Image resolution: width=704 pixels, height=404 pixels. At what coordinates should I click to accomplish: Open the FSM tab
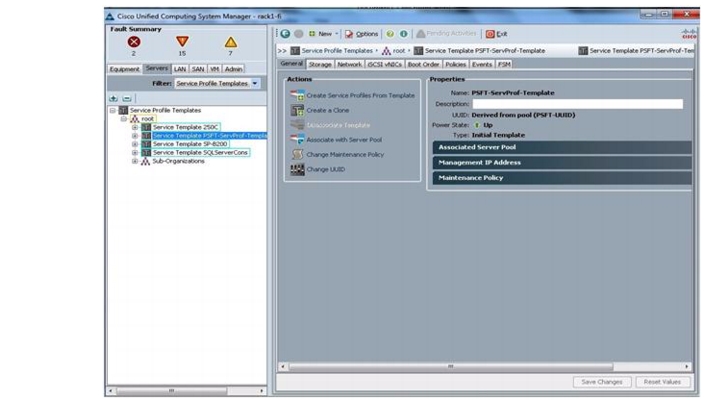point(504,64)
